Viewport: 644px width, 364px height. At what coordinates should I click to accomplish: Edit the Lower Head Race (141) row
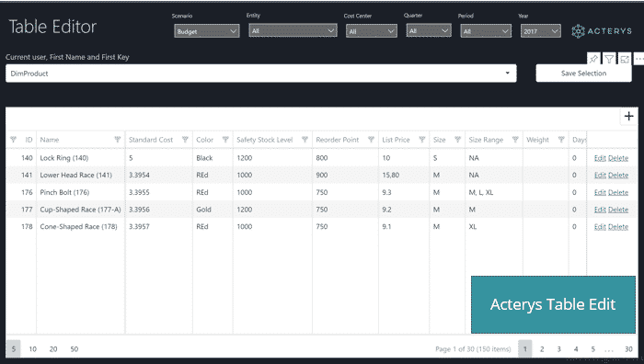600,176
